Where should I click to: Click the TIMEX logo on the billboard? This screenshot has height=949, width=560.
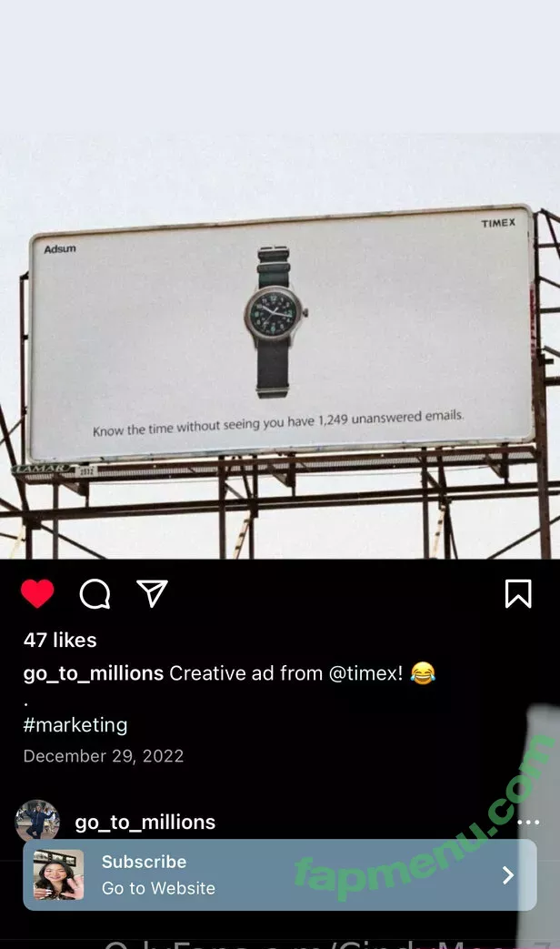click(x=498, y=222)
